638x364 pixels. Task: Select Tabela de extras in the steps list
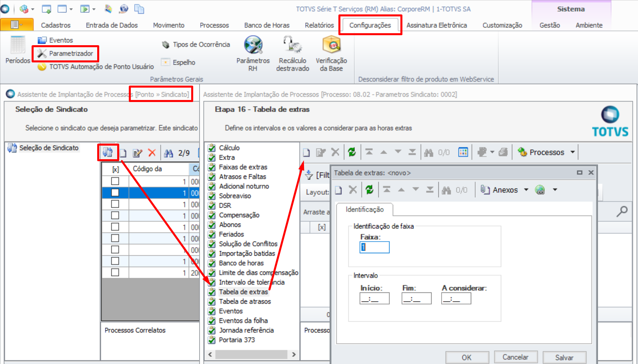[x=243, y=292]
